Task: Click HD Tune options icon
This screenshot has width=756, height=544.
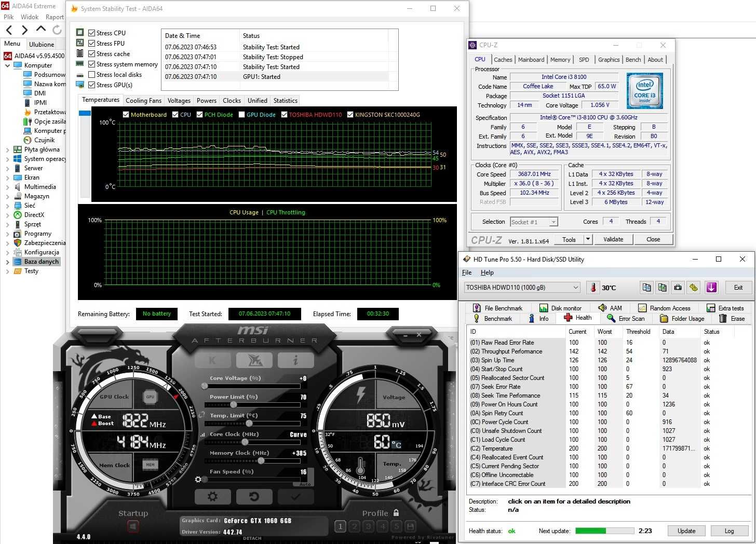Action: pyautogui.click(x=694, y=288)
